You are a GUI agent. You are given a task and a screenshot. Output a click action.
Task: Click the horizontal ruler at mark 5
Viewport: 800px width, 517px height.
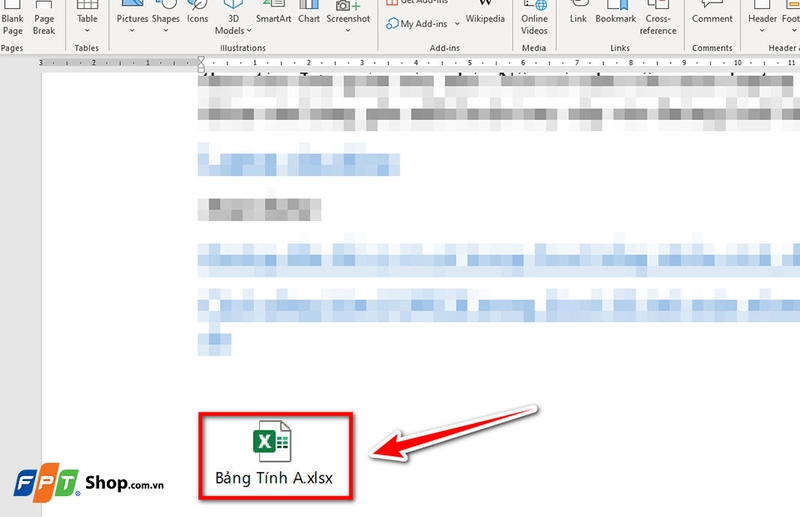click(x=470, y=63)
